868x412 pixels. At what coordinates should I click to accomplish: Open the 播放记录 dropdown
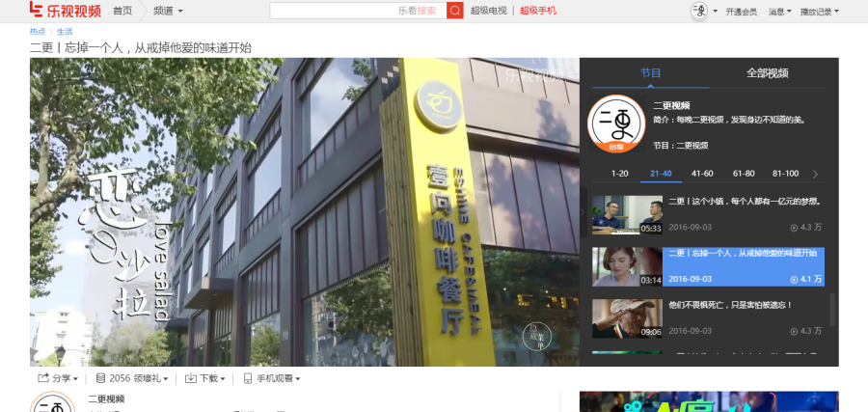point(819,12)
